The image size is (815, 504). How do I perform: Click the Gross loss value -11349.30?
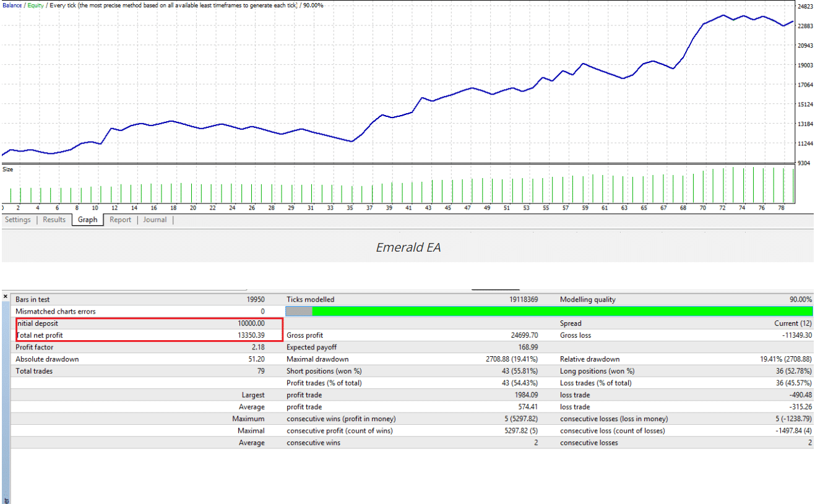793,335
